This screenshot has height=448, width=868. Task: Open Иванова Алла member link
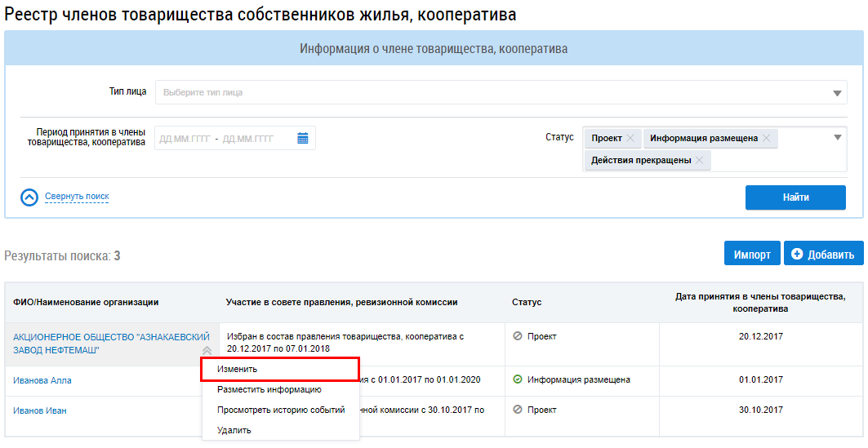[x=42, y=380]
